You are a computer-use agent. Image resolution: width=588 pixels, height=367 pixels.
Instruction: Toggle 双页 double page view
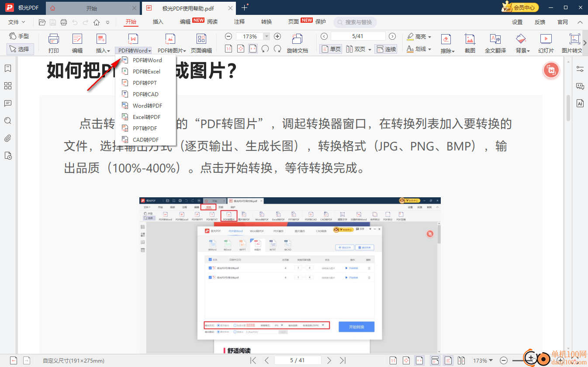tap(356, 49)
